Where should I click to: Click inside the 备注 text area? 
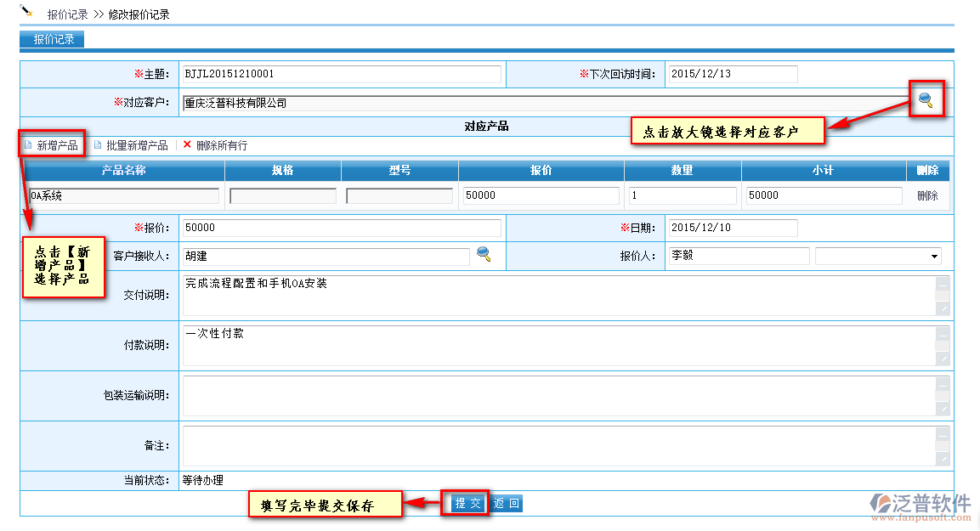coord(558,446)
